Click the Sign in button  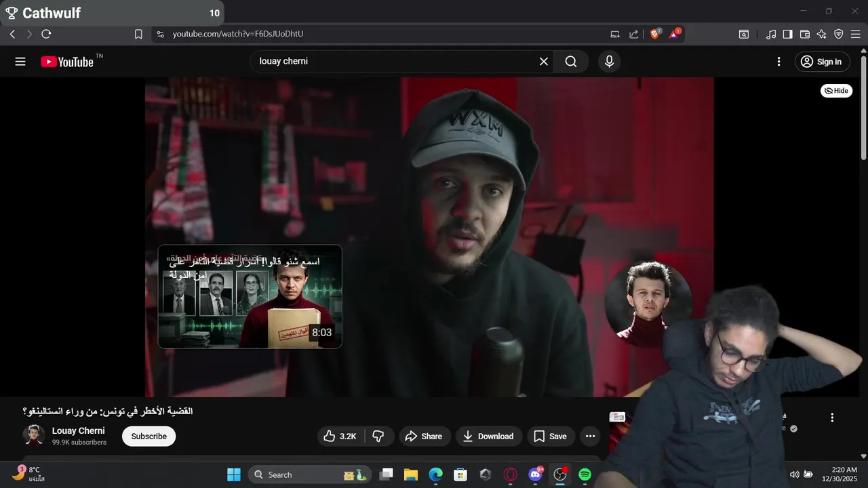[x=821, y=62]
